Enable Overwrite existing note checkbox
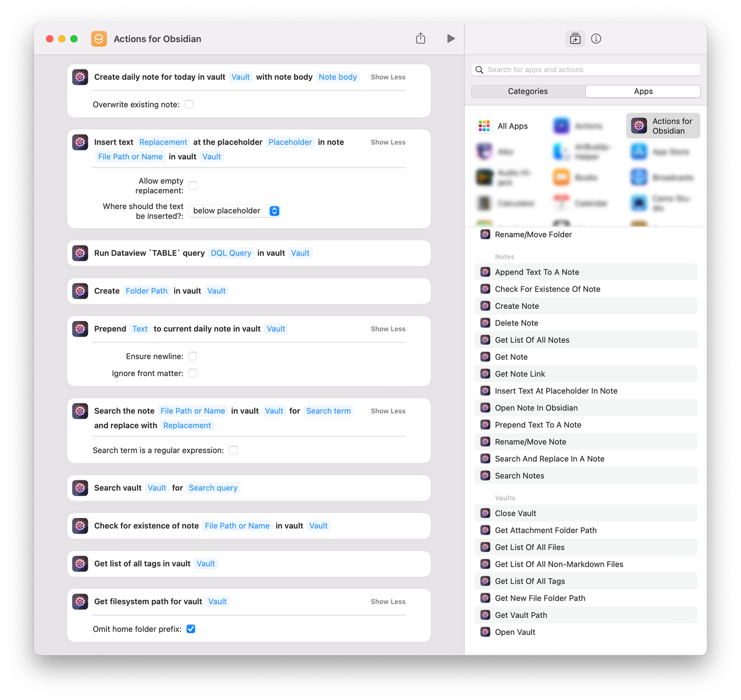The width and height of the screenshot is (741, 700). [189, 104]
